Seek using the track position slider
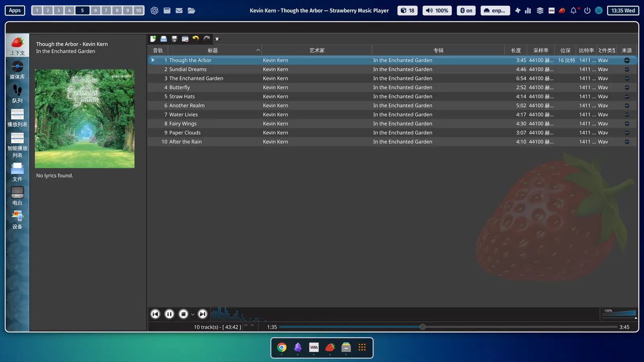 coord(448,327)
